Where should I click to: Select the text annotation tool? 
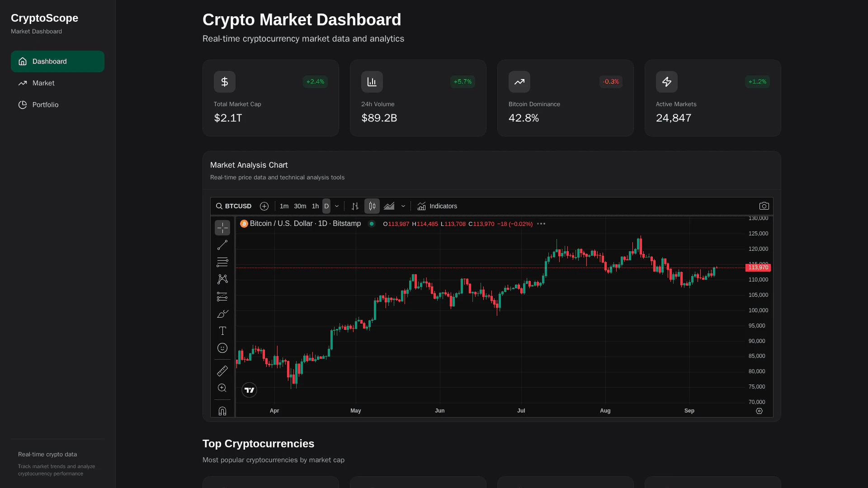click(222, 331)
